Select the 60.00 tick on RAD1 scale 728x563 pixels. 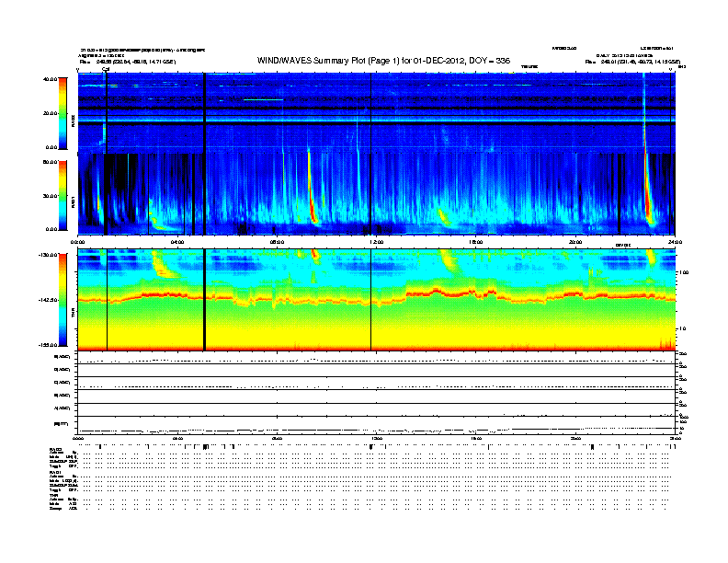tap(50, 162)
